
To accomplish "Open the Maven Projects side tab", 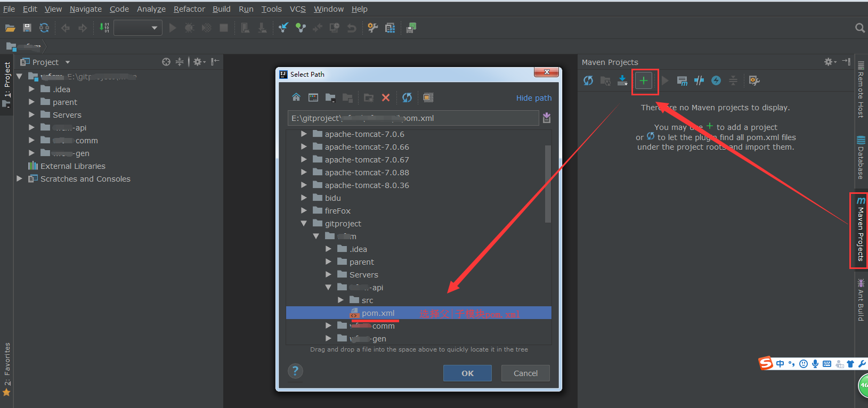I will click(x=860, y=230).
